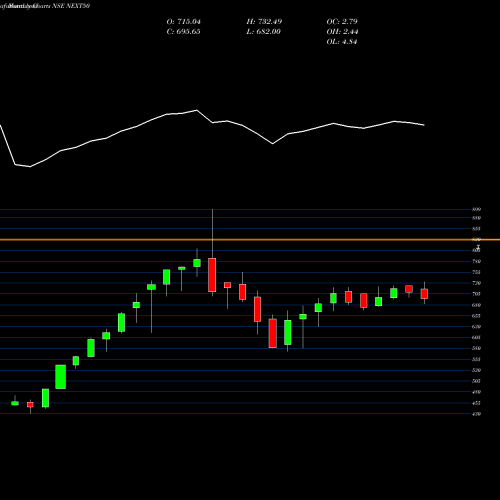Click the OL: 4.84 reading
500x500 pixels.
tap(342, 42)
